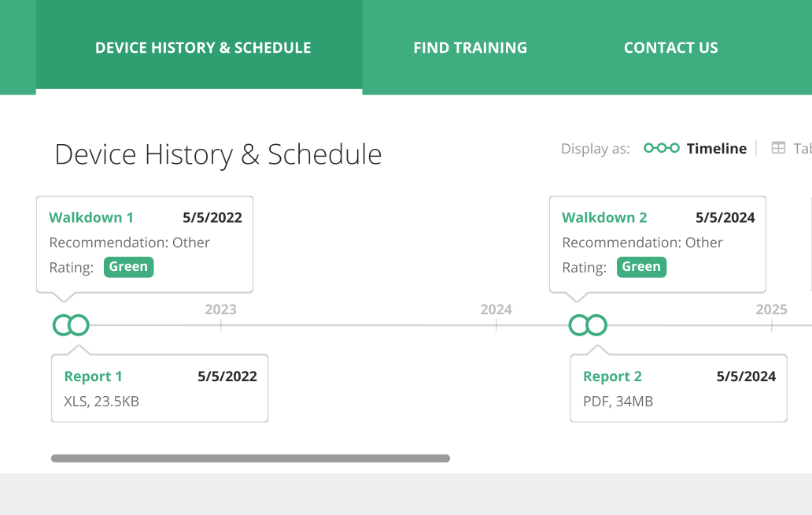This screenshot has height=515, width=812.
Task: Click the 2025 year tick on timeline
Action: click(771, 310)
